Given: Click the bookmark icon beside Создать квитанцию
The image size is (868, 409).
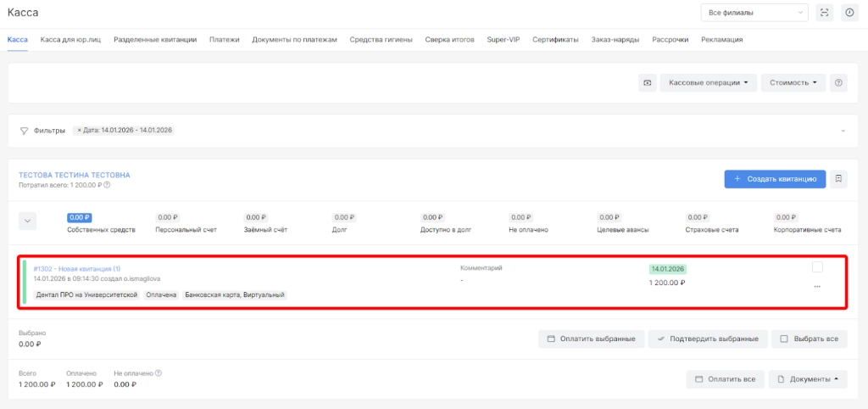Looking at the screenshot, I should pos(838,179).
